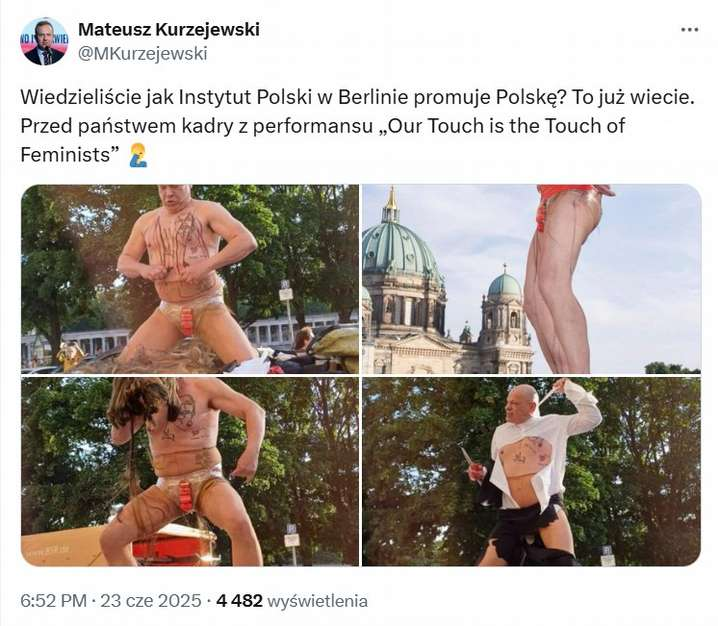Click the tweet line starting "Przed państwem kadry"
The width and height of the screenshot is (718, 626).
(323, 126)
